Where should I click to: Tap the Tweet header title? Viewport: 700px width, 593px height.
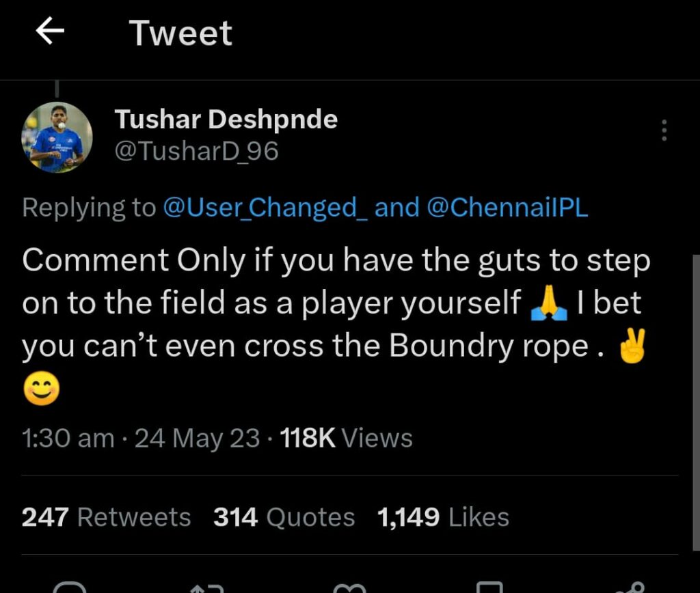(180, 33)
